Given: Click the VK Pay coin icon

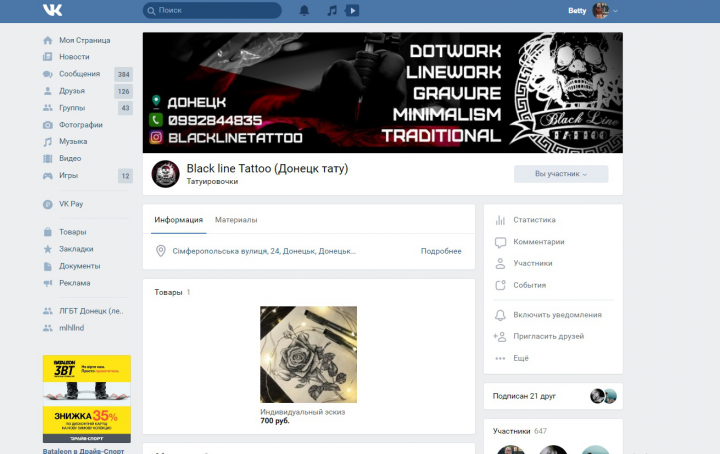Looking at the screenshot, I should point(48,204).
